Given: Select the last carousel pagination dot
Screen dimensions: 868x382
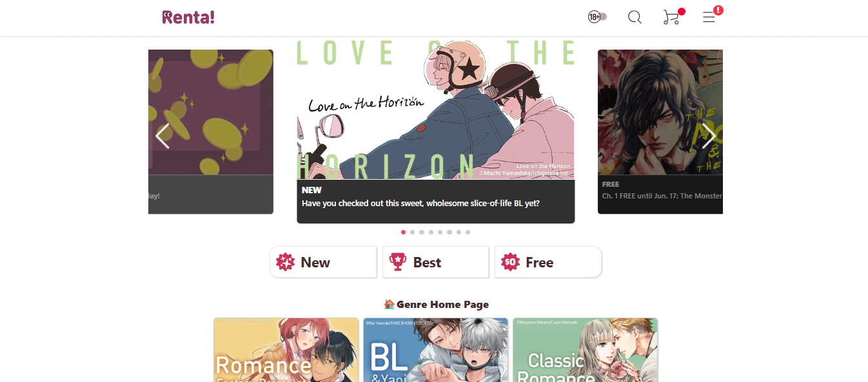Looking at the screenshot, I should 468,232.
